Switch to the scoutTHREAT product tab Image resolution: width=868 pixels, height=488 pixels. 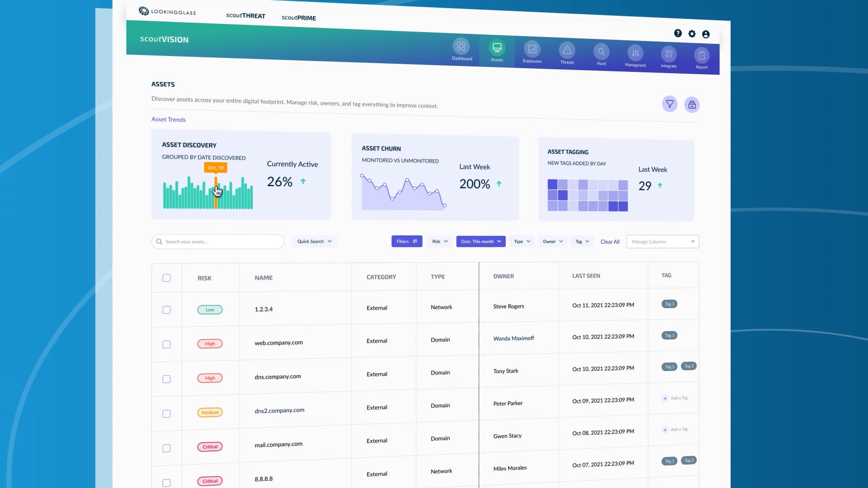(x=245, y=15)
